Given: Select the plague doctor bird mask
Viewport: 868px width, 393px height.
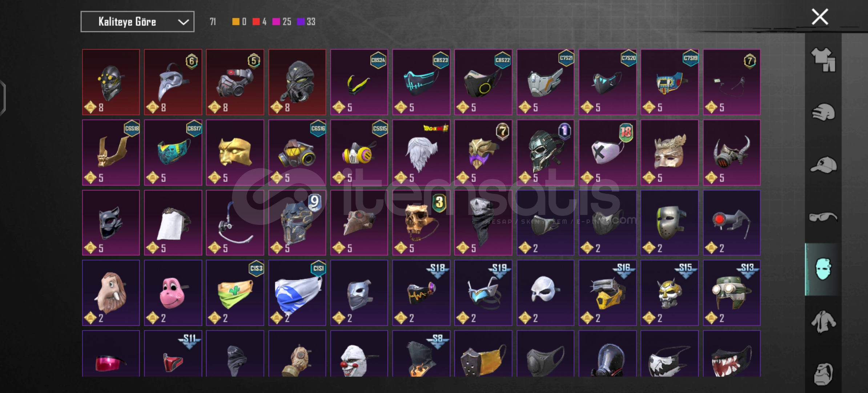Looking at the screenshot, I should tap(173, 82).
